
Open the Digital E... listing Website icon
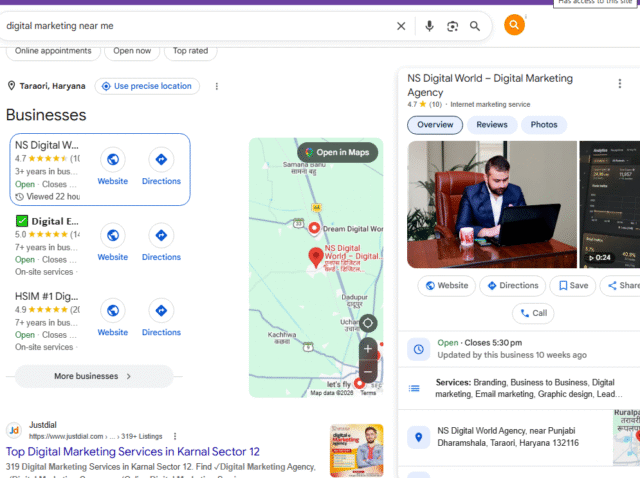click(113, 235)
